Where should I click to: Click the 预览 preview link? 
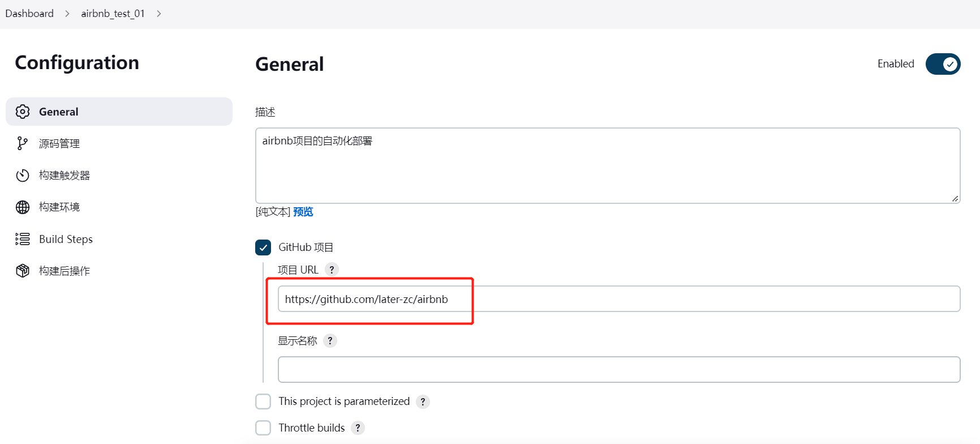click(303, 212)
